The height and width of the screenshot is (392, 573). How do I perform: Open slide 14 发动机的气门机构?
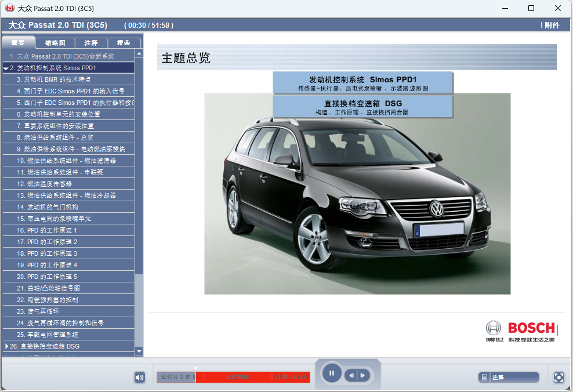coord(68,207)
